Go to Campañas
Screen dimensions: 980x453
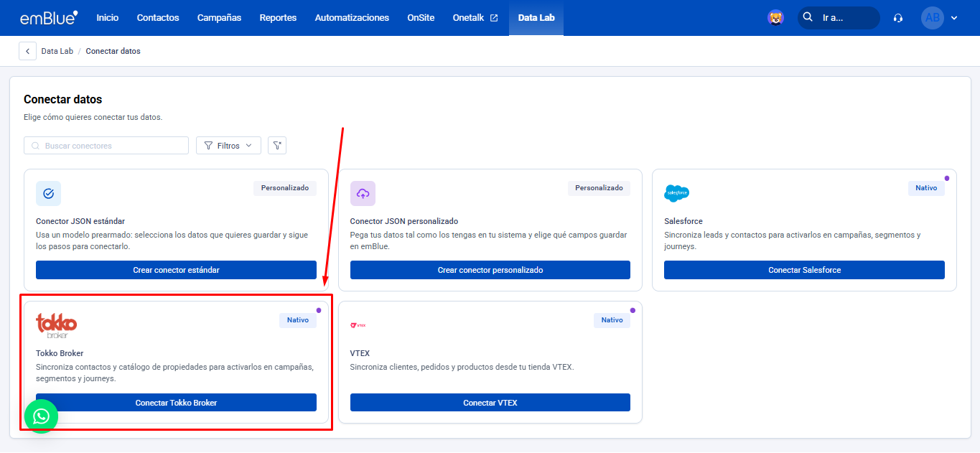coord(220,18)
